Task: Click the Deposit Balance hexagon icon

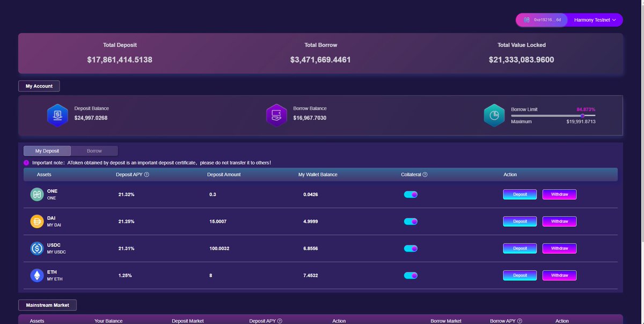Action: 57,115
